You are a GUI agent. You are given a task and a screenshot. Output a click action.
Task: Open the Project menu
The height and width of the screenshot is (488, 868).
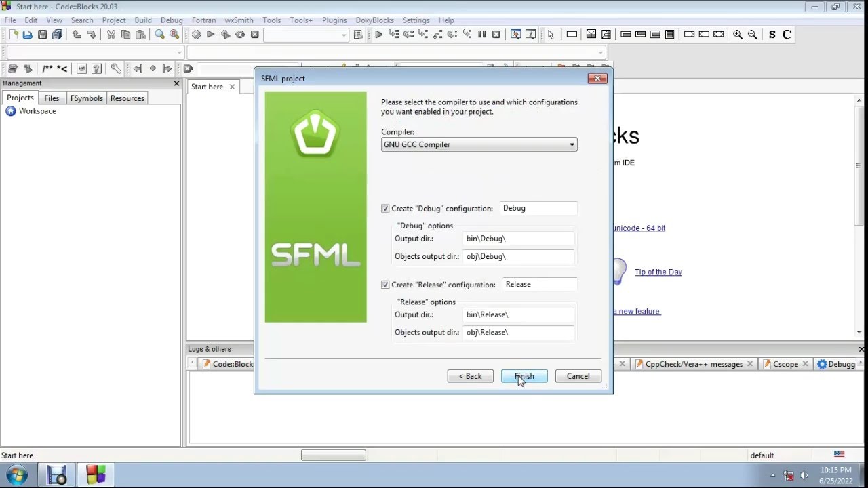point(114,20)
